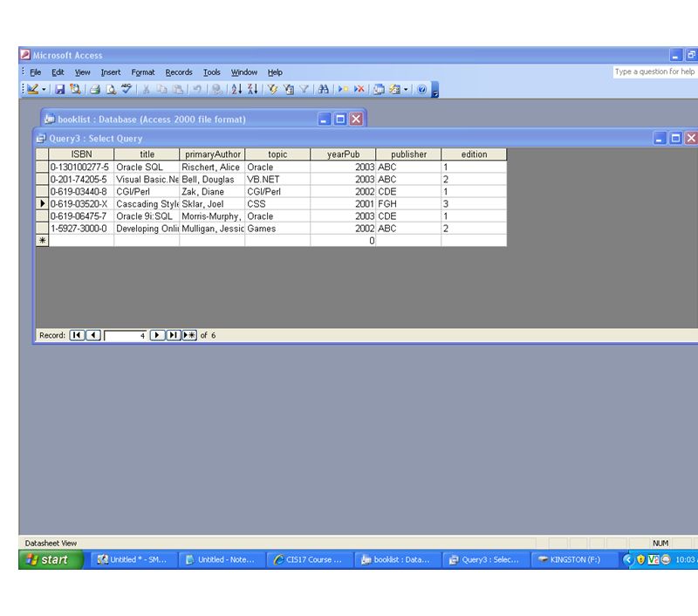Screen dimensions: 698x616
Task: Click the Print icon
Action: coord(95,90)
